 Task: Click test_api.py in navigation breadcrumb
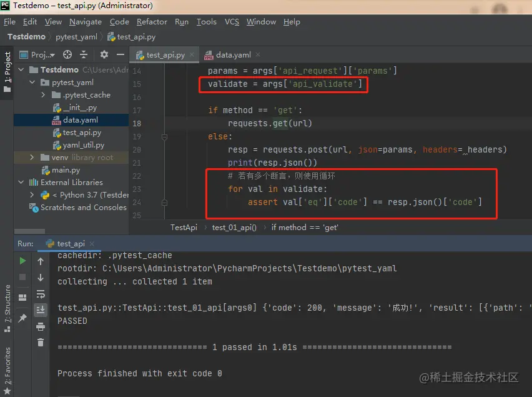click(x=132, y=36)
